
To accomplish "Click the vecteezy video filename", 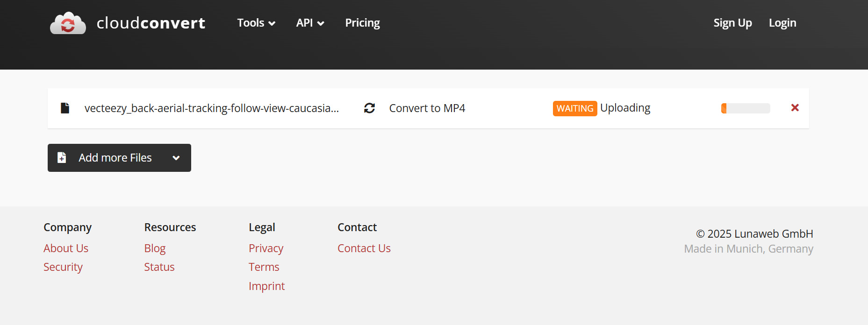I will click(x=211, y=108).
